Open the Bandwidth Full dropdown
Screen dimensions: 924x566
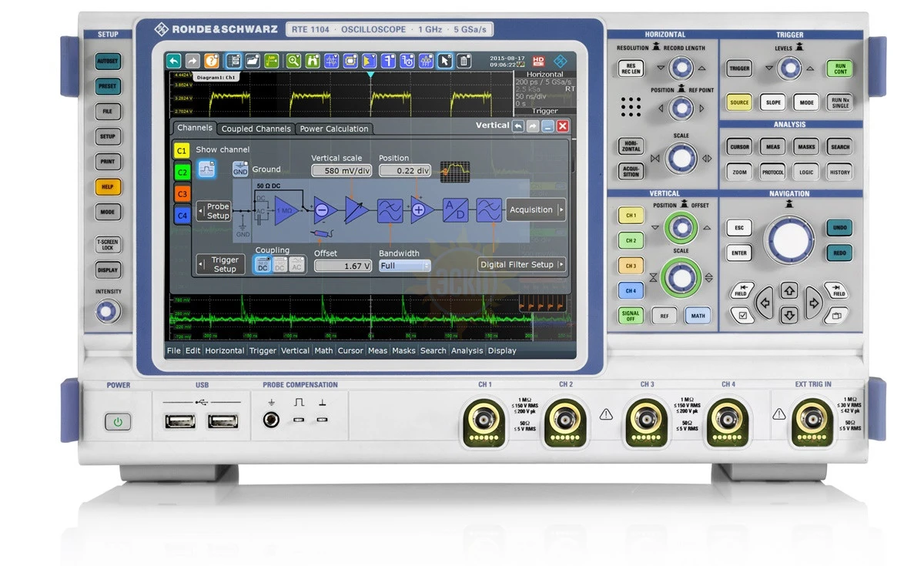404,266
